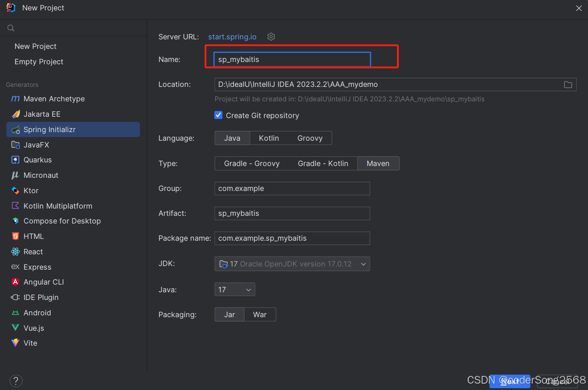The height and width of the screenshot is (390, 588).
Task: Click the Compose for Desktop icon
Action: click(x=15, y=221)
